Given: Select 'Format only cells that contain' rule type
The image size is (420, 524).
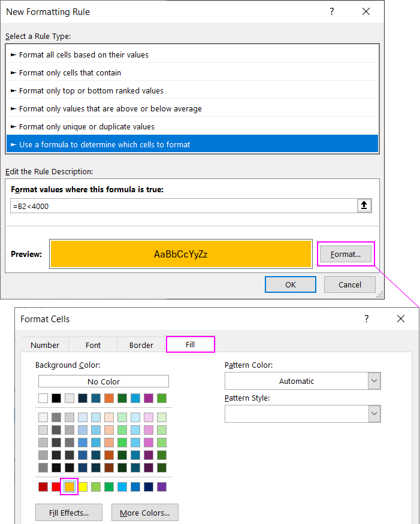Looking at the screenshot, I should pos(192,72).
